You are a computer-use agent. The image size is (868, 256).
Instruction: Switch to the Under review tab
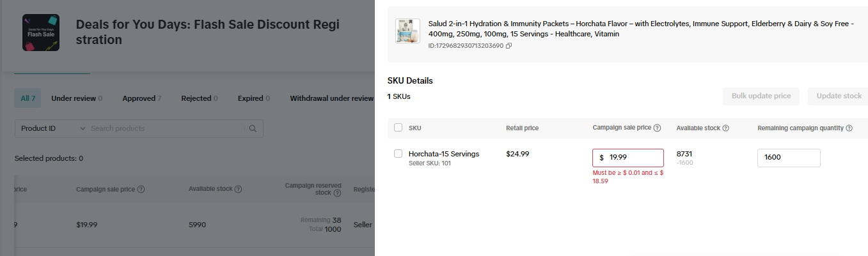coord(76,98)
